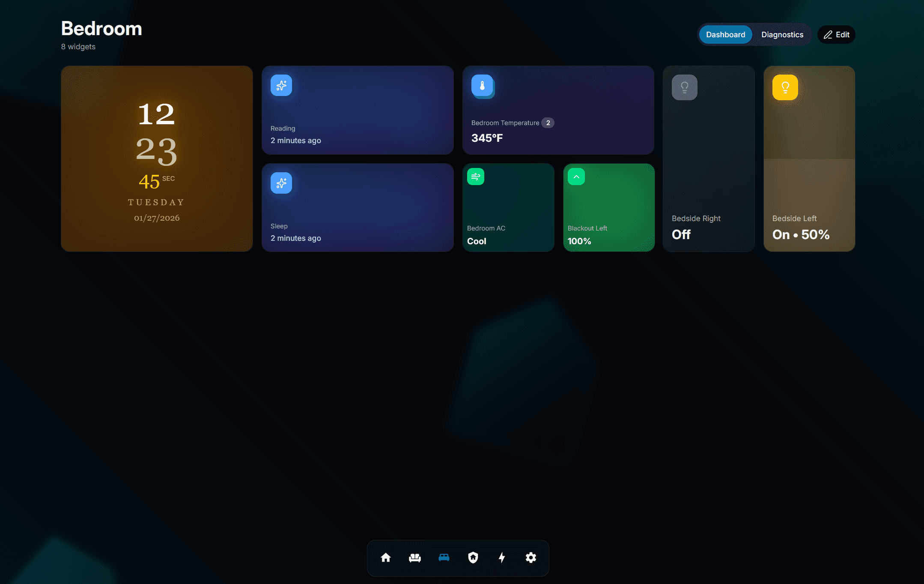This screenshot has height=584, width=924.
Task: Click the Sleep scene sparkle icon
Action: tap(281, 183)
